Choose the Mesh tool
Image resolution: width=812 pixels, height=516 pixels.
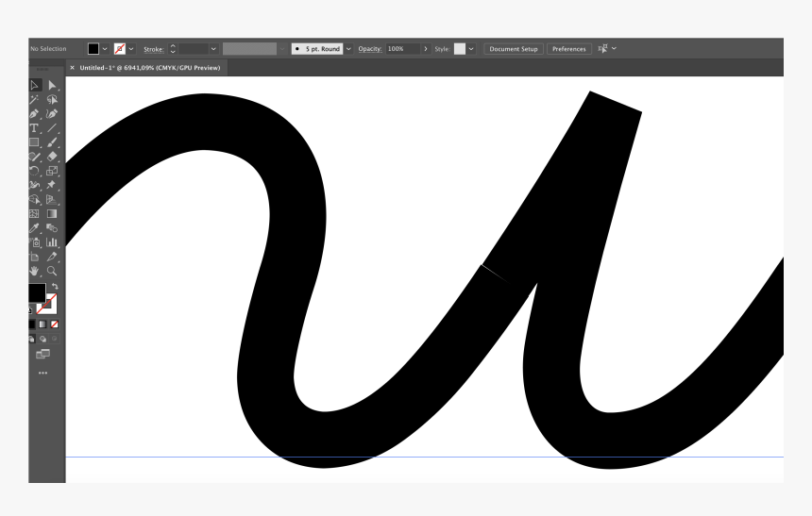pos(35,213)
